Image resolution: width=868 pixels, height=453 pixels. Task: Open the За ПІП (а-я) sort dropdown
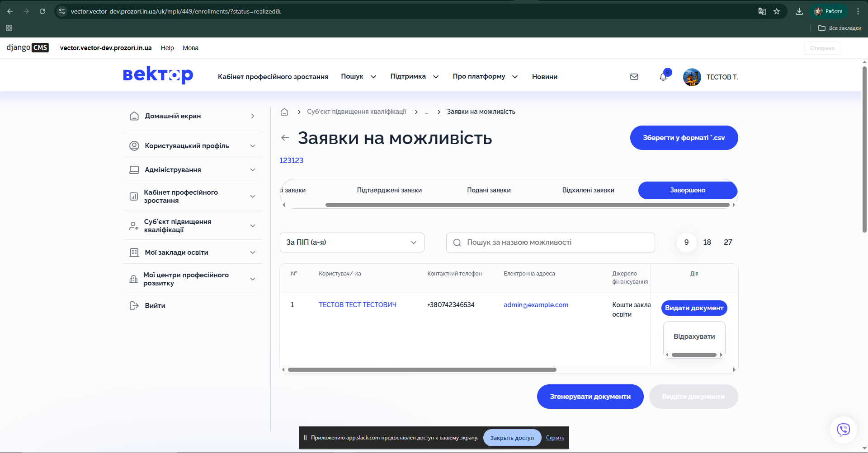352,243
